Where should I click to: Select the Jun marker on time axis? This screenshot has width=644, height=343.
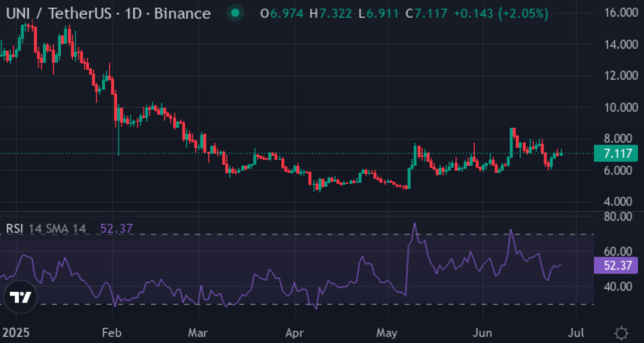pyautogui.click(x=483, y=332)
